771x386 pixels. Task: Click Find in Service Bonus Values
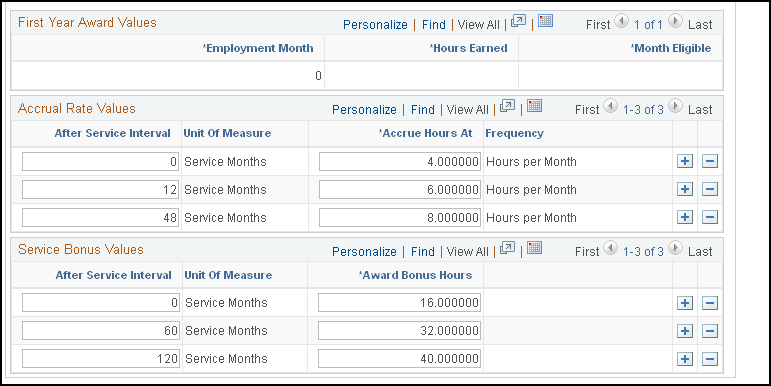423,252
